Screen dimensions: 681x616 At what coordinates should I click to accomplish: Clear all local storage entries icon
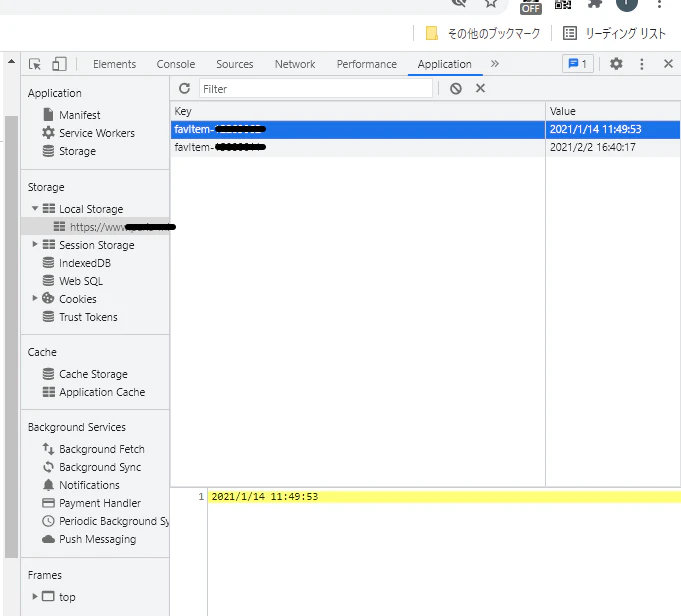[456, 89]
